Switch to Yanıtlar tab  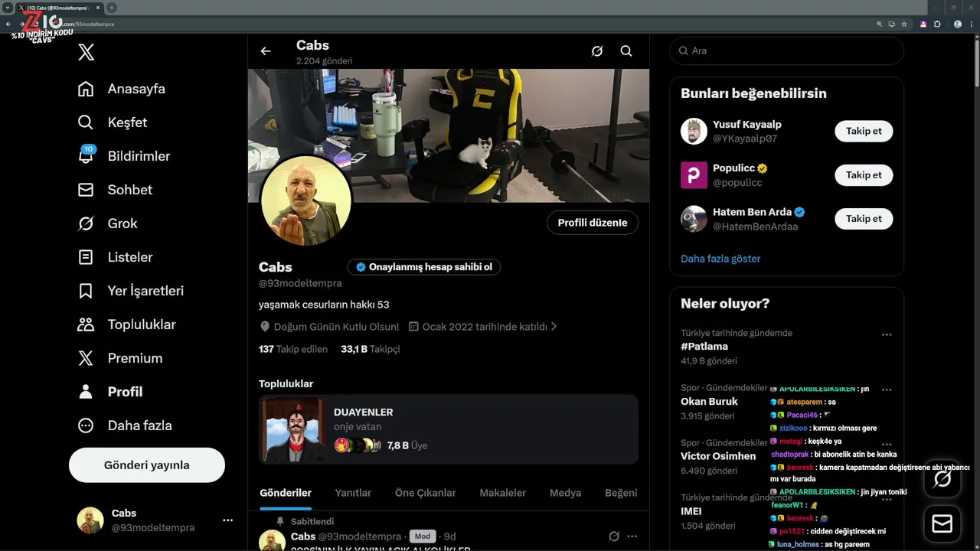click(353, 493)
